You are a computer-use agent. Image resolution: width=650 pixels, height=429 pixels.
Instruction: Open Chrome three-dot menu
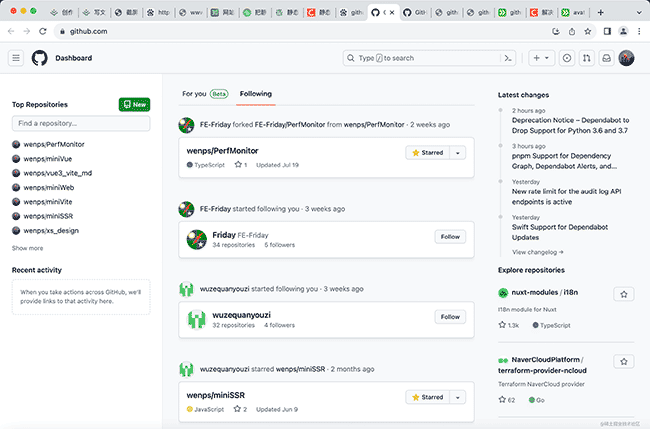[639, 31]
